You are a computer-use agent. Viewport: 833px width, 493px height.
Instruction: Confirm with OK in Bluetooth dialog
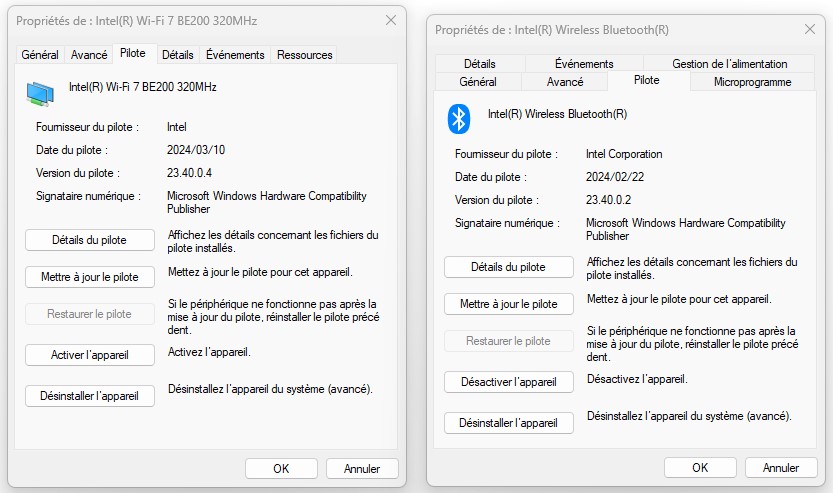click(x=700, y=467)
